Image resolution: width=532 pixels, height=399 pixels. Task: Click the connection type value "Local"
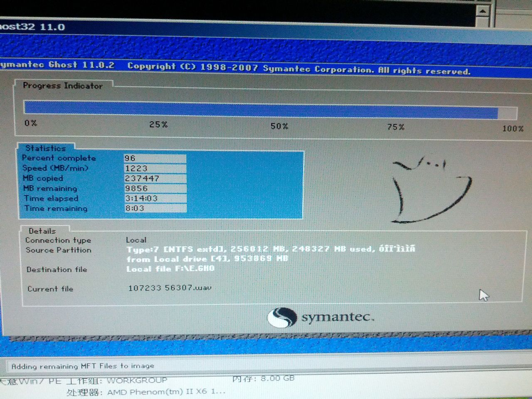tap(136, 240)
